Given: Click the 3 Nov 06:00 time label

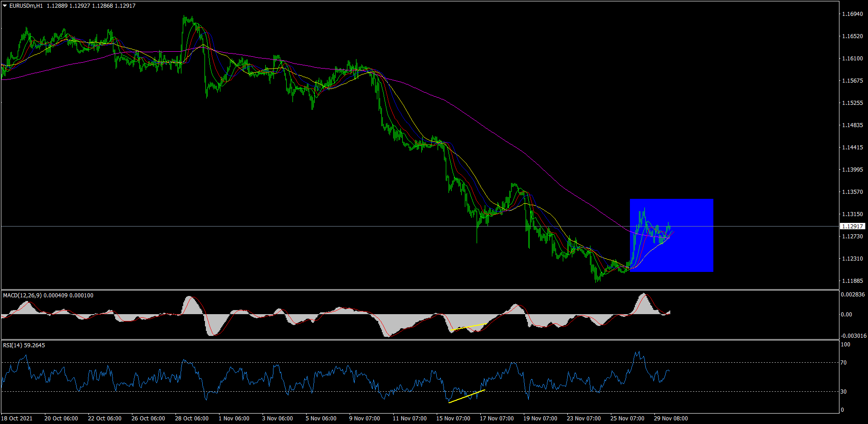Looking at the screenshot, I should (x=278, y=419).
